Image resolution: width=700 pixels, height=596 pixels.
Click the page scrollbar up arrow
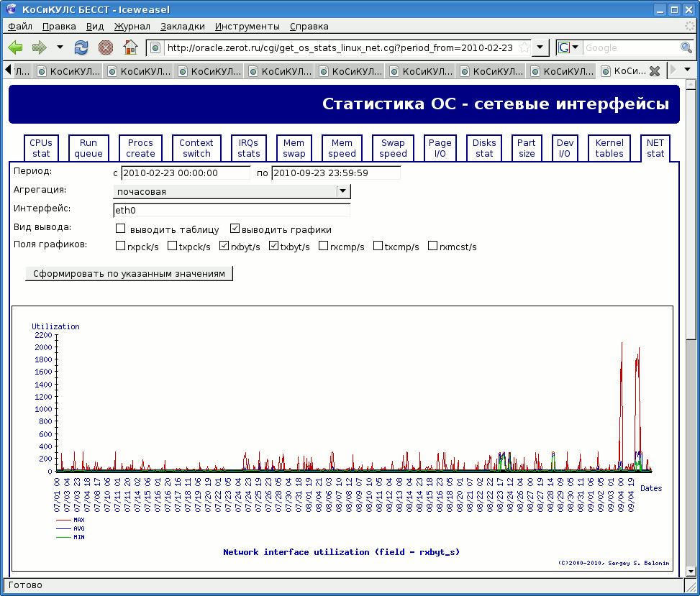[691, 83]
